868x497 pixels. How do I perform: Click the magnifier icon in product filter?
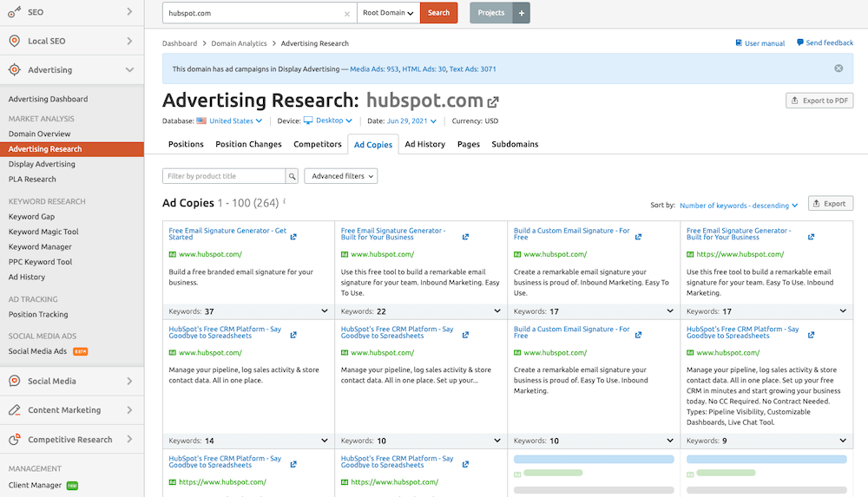292,176
